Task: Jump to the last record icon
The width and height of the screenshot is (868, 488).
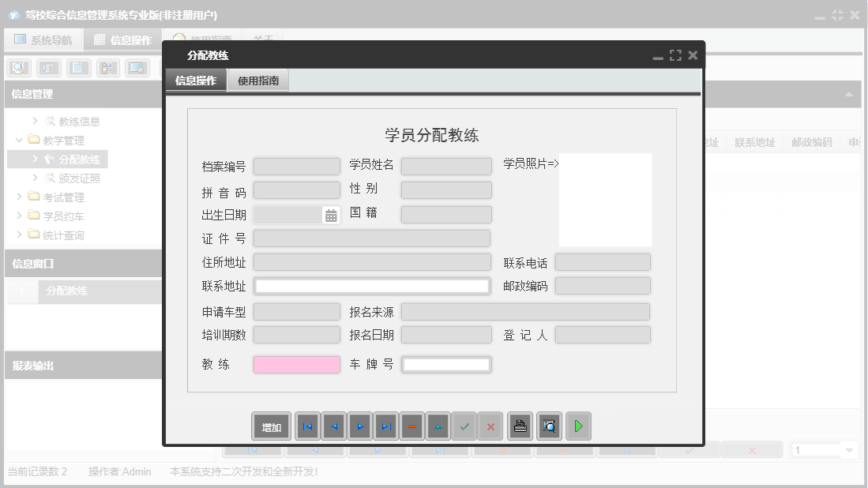Action: point(385,426)
